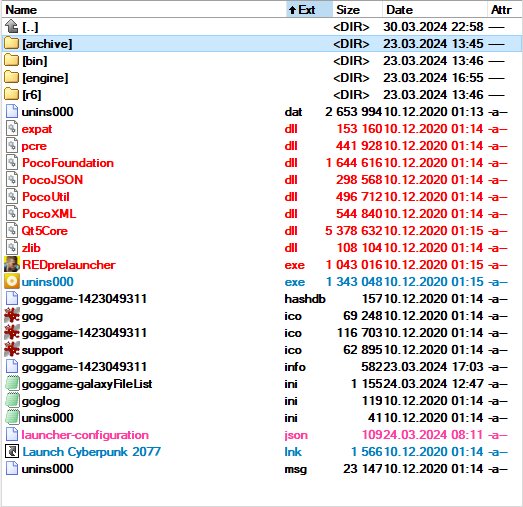
Task: Click the goggame hashdb file icon
Action: (x=12, y=299)
